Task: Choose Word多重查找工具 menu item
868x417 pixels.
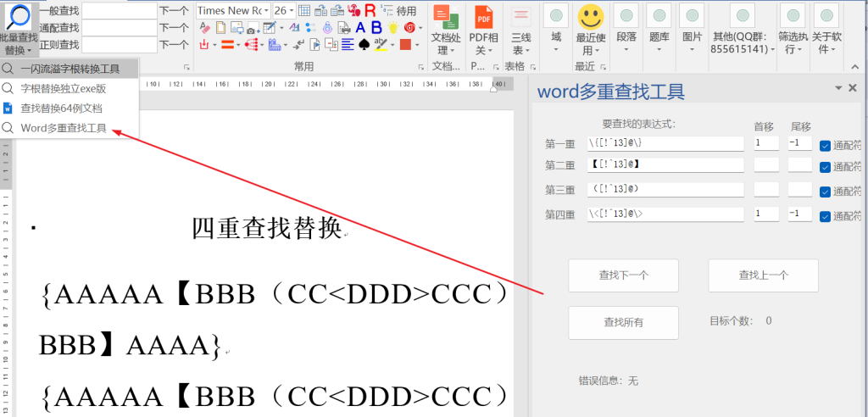Action: pyautogui.click(x=70, y=128)
